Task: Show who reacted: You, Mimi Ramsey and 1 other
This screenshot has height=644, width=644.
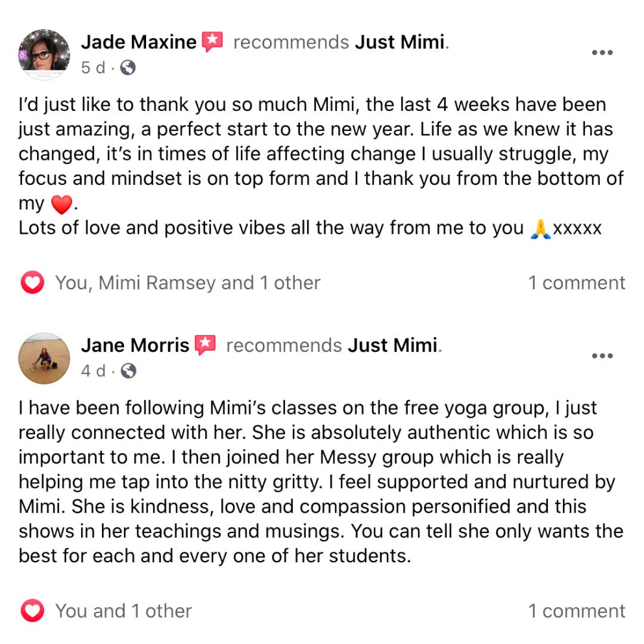Action: (x=188, y=283)
